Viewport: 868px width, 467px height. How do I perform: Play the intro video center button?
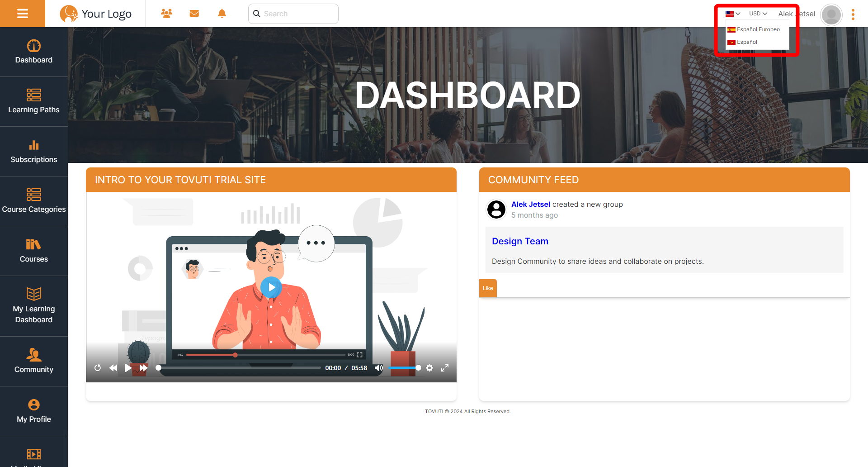point(271,287)
